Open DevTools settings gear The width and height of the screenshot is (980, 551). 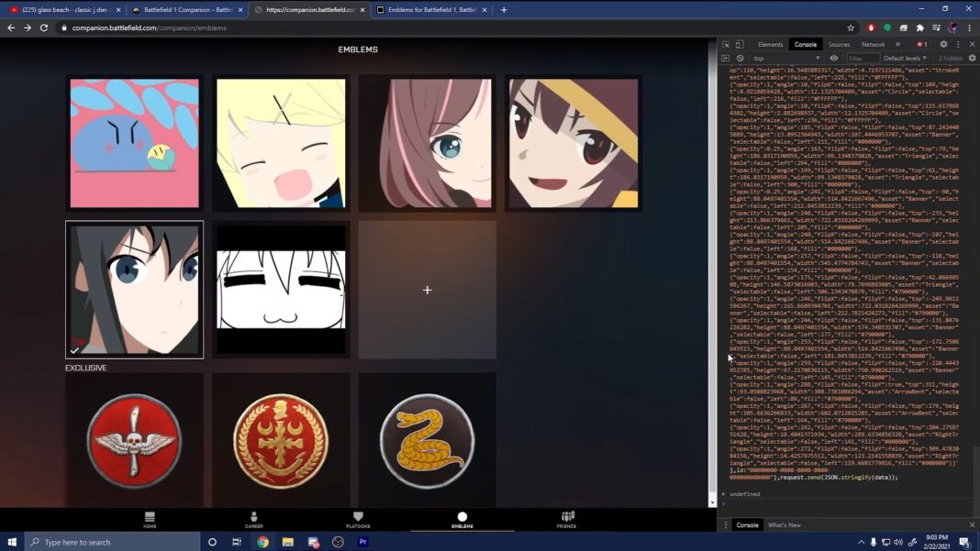pos(943,44)
